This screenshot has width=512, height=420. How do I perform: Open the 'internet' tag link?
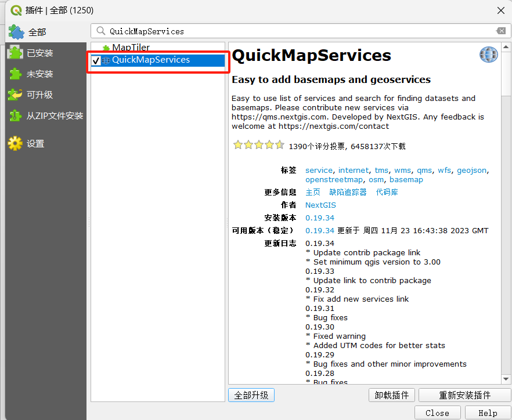[x=354, y=171]
